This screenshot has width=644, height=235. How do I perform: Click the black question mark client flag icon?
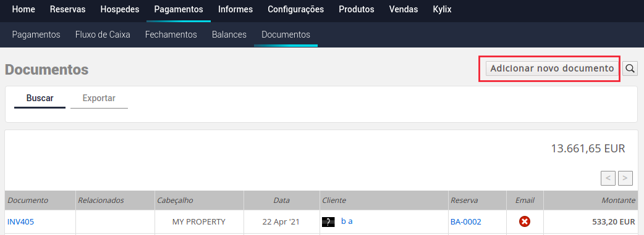coord(328,222)
